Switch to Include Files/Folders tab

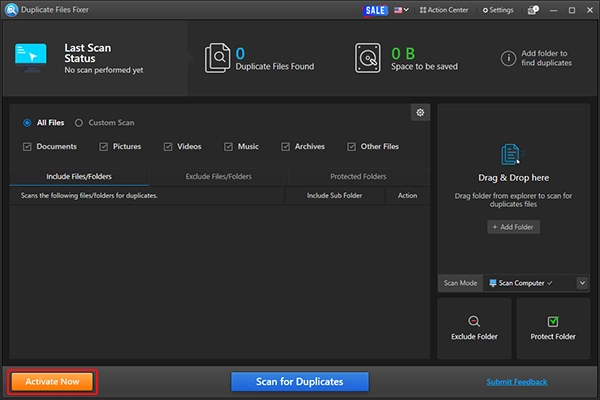click(79, 176)
